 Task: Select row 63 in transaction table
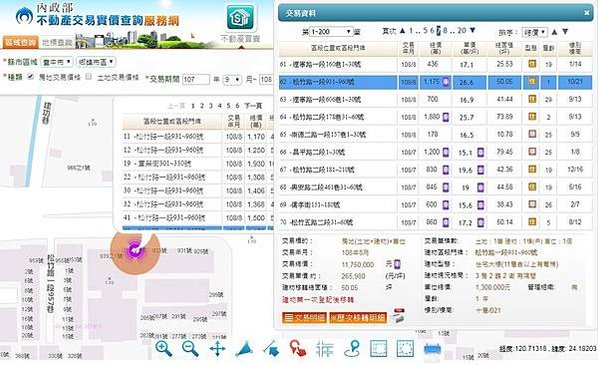[435, 100]
